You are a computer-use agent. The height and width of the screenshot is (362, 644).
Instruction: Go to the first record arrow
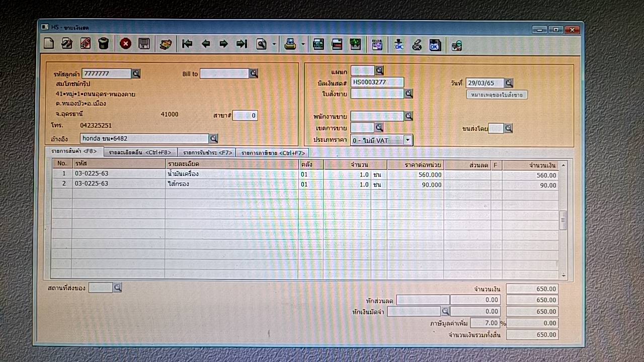187,44
